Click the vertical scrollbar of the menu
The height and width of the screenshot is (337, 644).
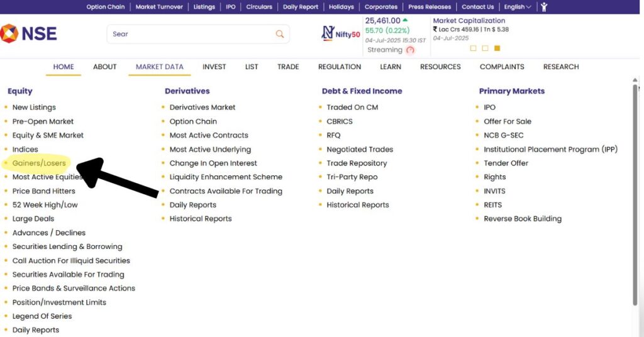pos(635,195)
